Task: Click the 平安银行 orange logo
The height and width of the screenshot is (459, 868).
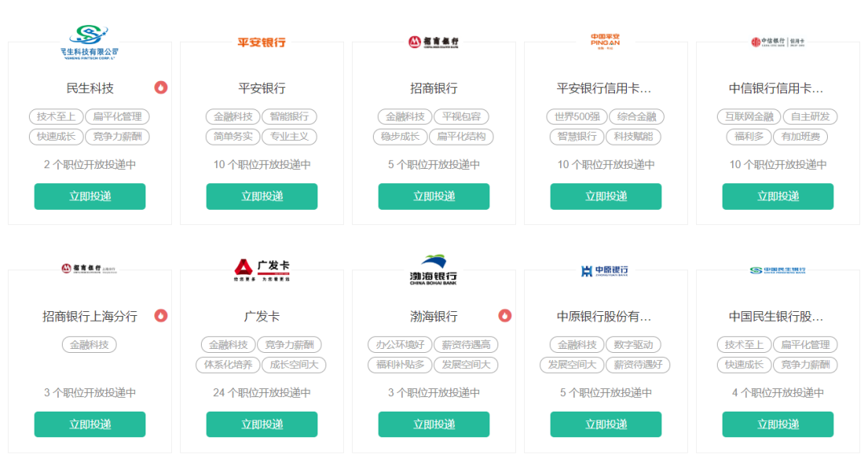Action: (x=261, y=43)
